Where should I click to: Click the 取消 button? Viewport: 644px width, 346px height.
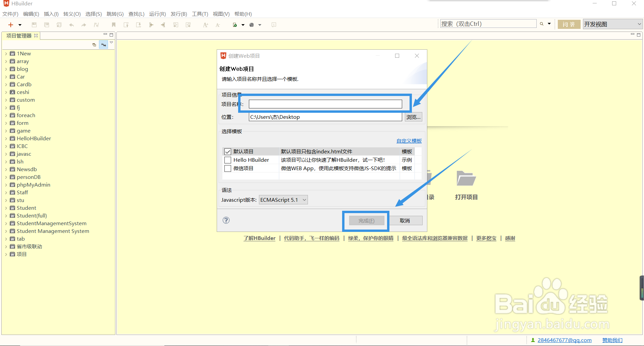point(405,220)
